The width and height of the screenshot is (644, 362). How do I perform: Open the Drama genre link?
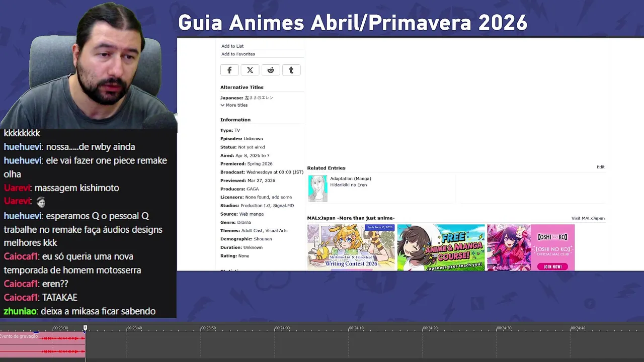(244, 222)
